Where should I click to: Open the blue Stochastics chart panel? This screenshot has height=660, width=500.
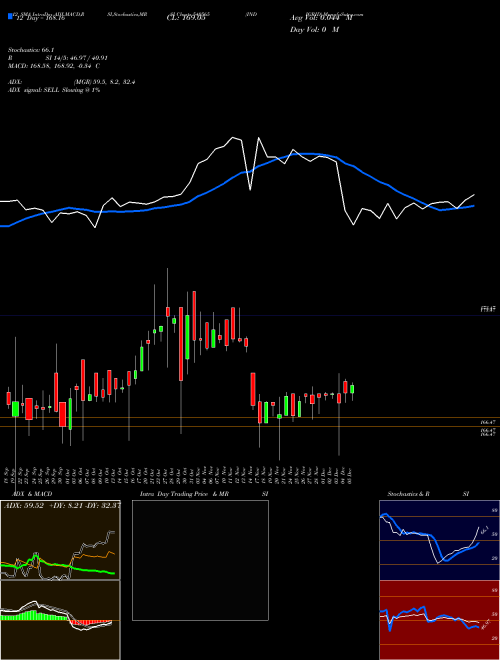pyautogui.click(x=439, y=540)
